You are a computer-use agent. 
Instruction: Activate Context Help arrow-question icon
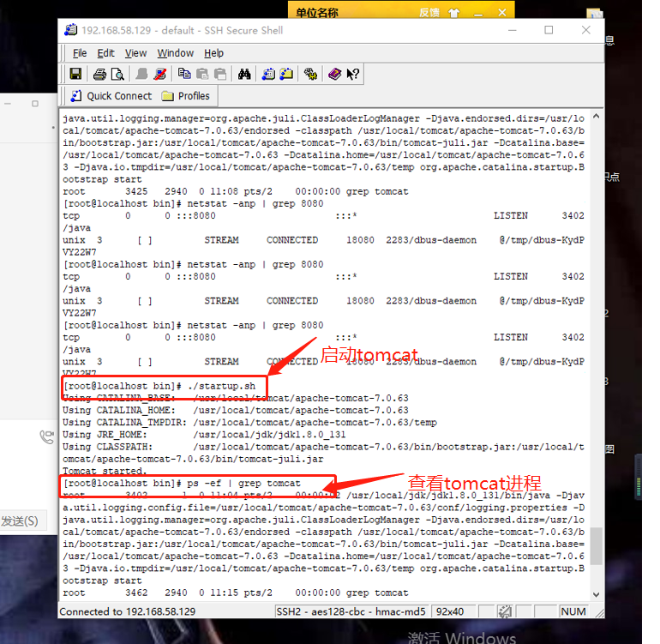click(x=353, y=75)
